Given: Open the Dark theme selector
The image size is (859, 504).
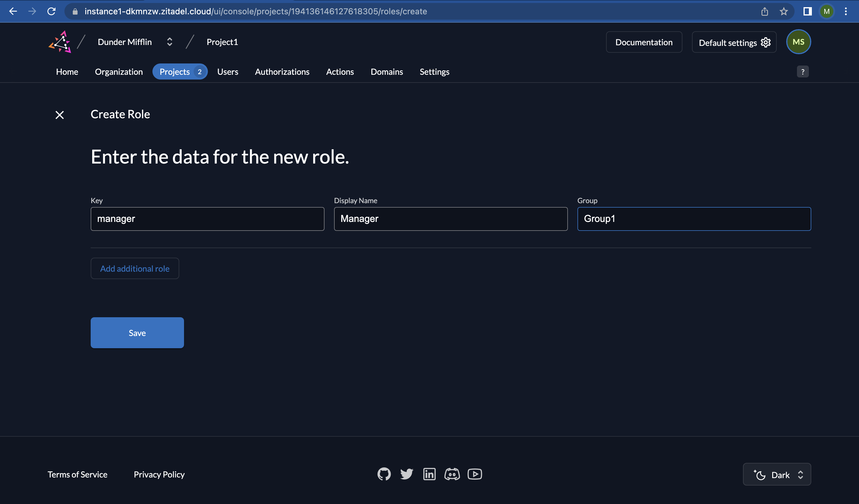Looking at the screenshot, I should click(x=777, y=475).
